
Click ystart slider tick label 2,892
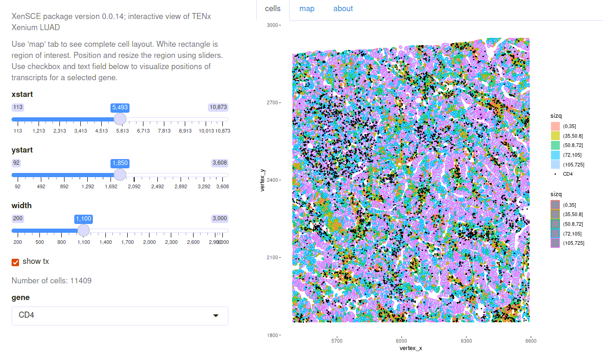pyautogui.click(x=181, y=187)
